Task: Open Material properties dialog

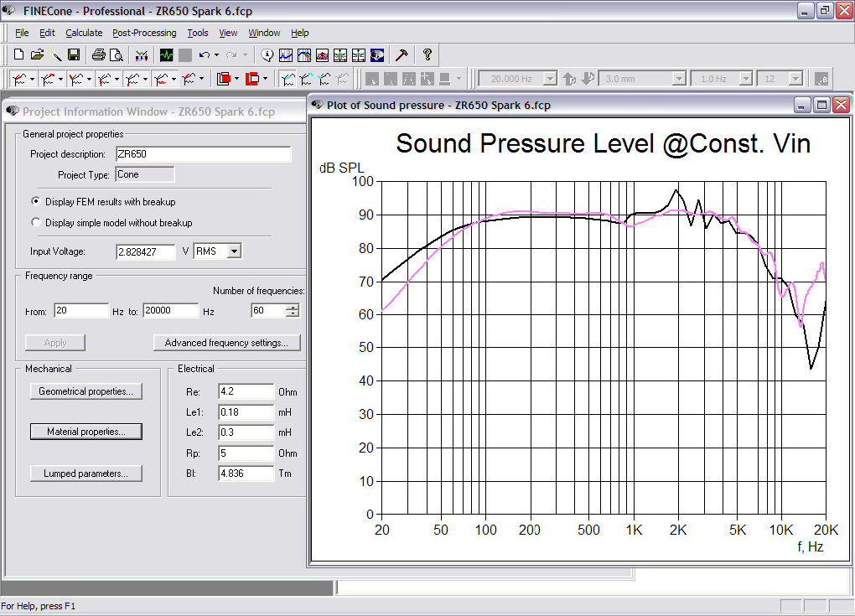Action: (85, 432)
